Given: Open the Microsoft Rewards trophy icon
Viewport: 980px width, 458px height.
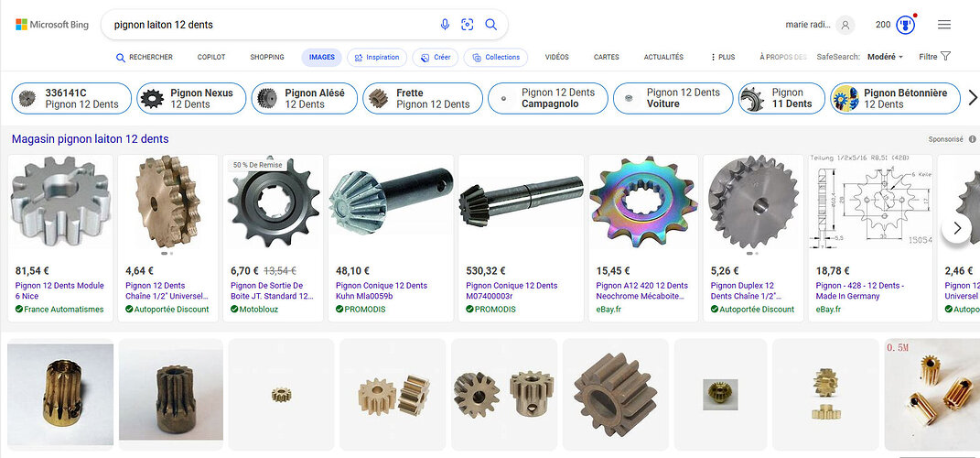Looking at the screenshot, I should 905,25.
